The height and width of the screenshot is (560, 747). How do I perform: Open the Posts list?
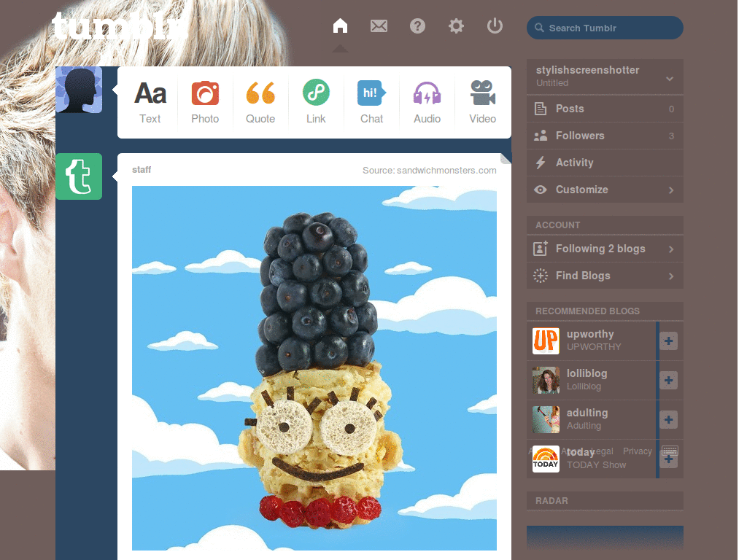point(605,109)
